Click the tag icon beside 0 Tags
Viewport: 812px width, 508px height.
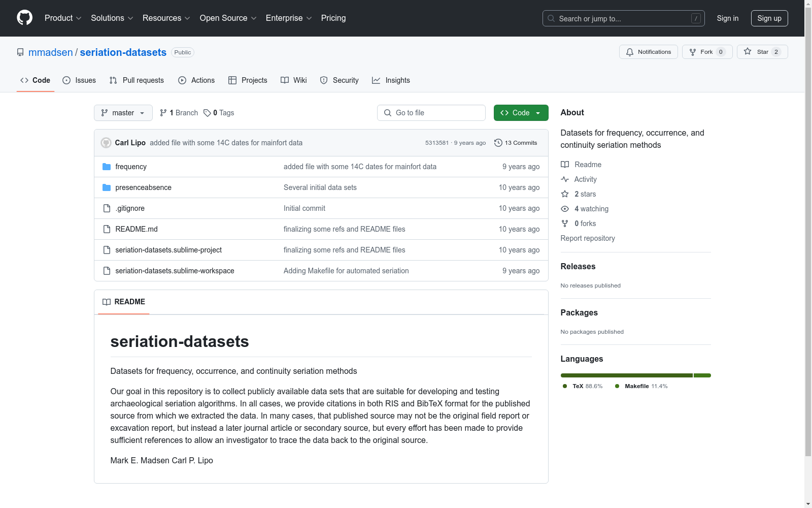point(207,113)
